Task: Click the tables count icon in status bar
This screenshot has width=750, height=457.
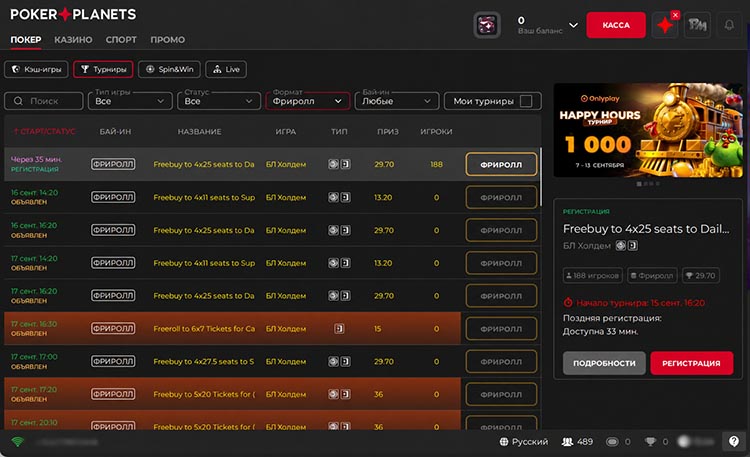Action: coord(612,442)
